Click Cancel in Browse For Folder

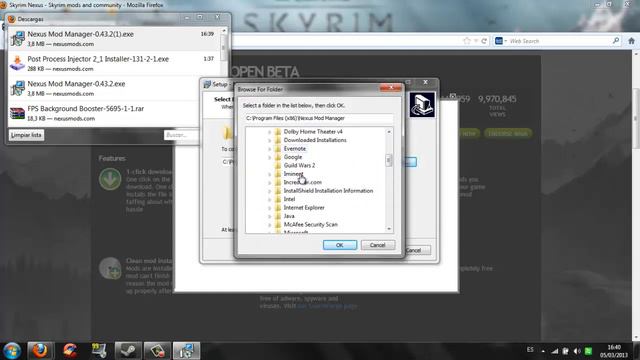378,245
